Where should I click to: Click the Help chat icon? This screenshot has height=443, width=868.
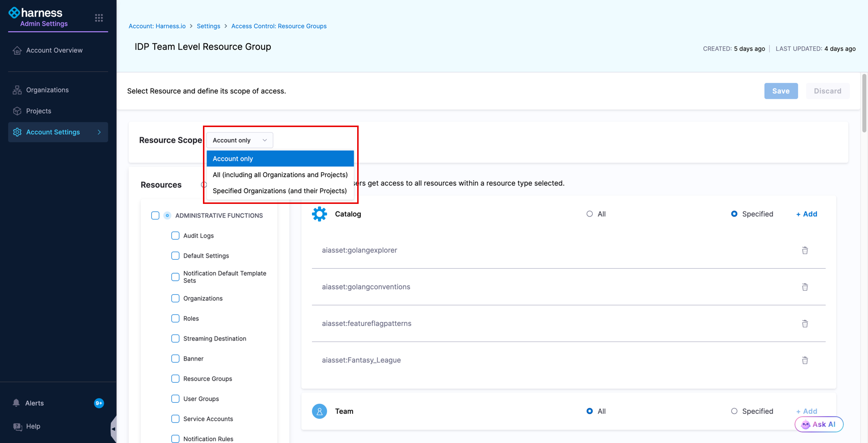coord(18,426)
